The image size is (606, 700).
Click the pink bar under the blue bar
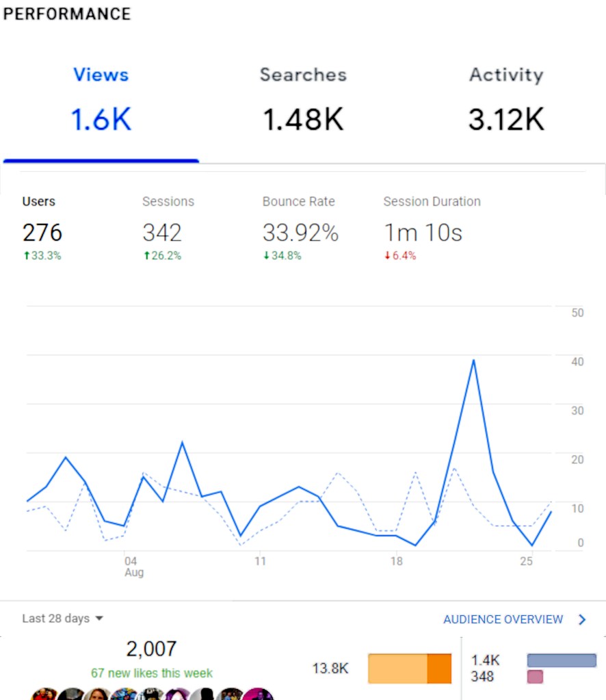point(534,676)
